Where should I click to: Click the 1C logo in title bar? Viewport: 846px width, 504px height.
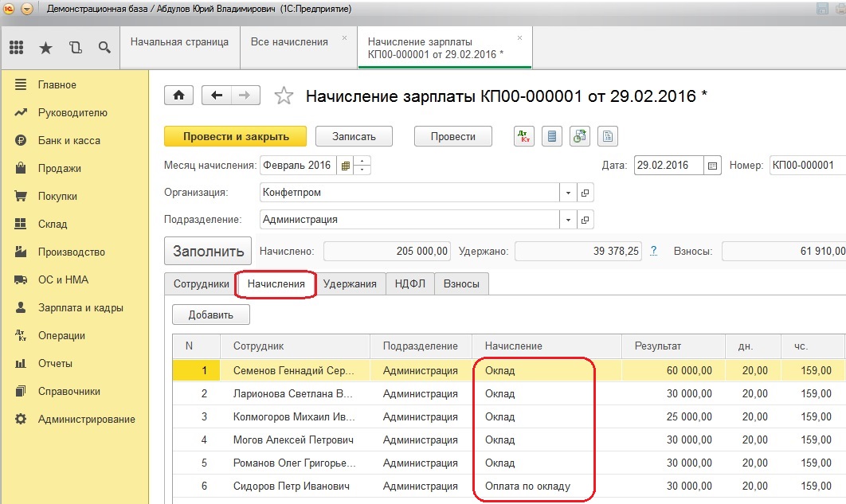pyautogui.click(x=9, y=9)
